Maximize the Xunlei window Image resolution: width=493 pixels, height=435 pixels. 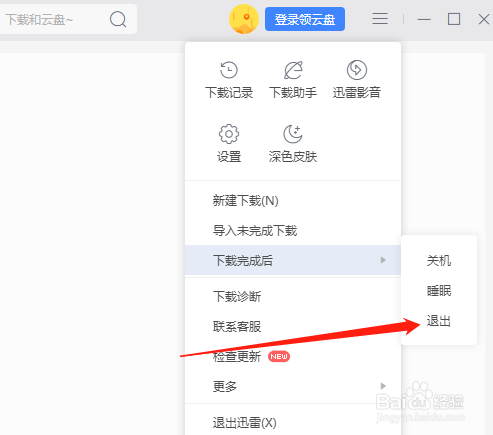[x=454, y=19]
